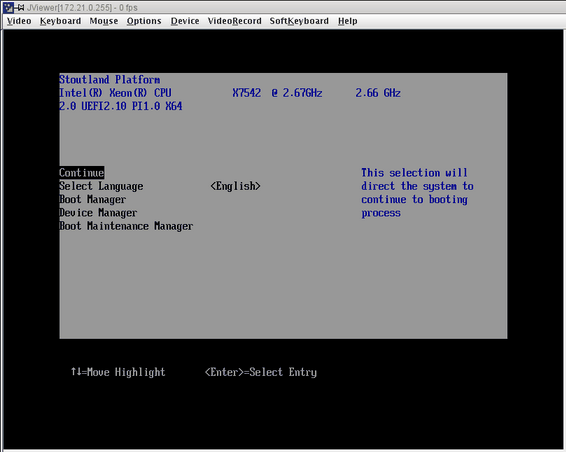
Task: Click the JViewer window icon in title bar
Action: (x=8, y=7)
